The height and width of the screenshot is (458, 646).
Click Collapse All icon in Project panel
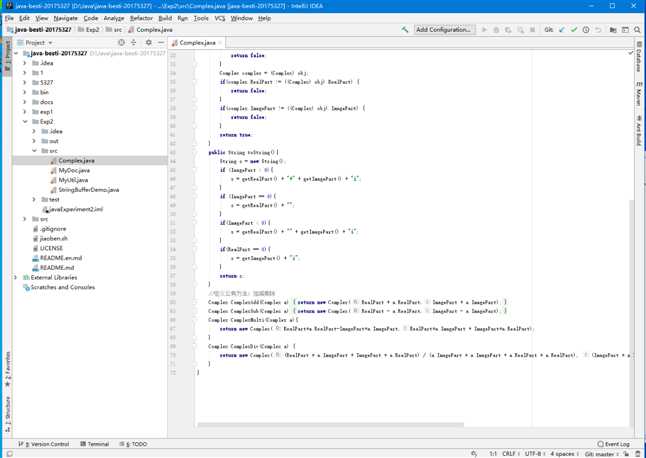(133, 42)
